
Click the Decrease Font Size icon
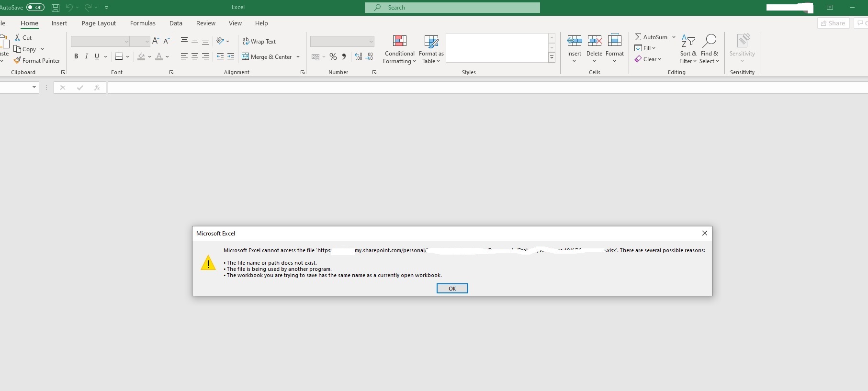[167, 41]
